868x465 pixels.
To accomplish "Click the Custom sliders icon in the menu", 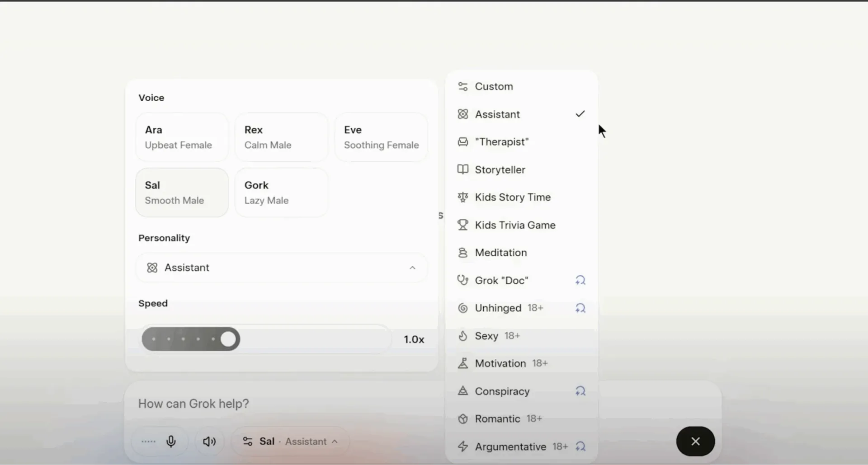I will pos(462,86).
